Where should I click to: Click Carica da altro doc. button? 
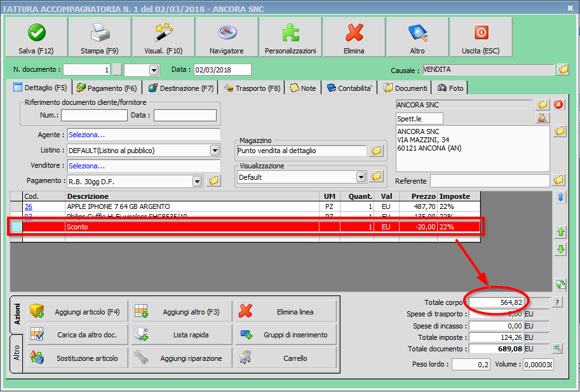[78, 334]
